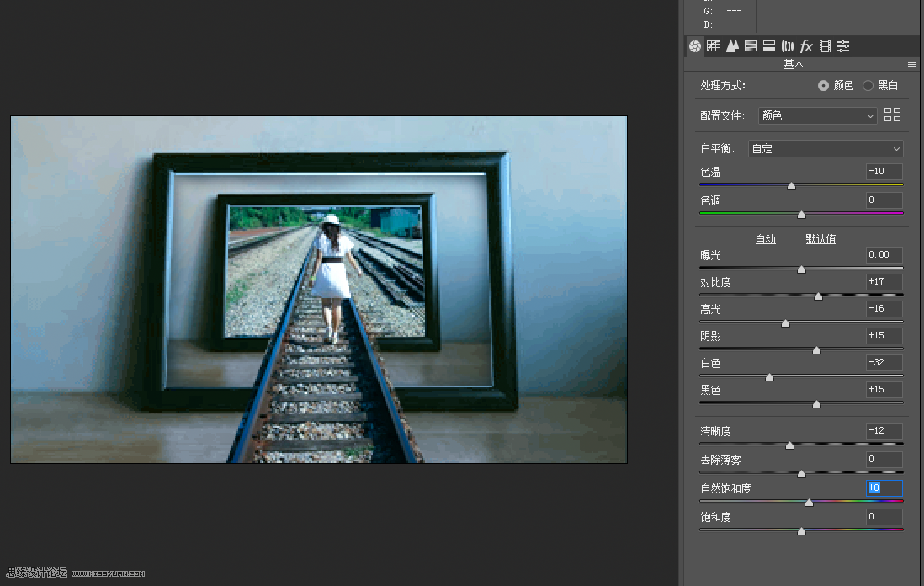Open the Basic panel tab icon
Image resolution: width=924 pixels, height=586 pixels.
[x=695, y=46]
